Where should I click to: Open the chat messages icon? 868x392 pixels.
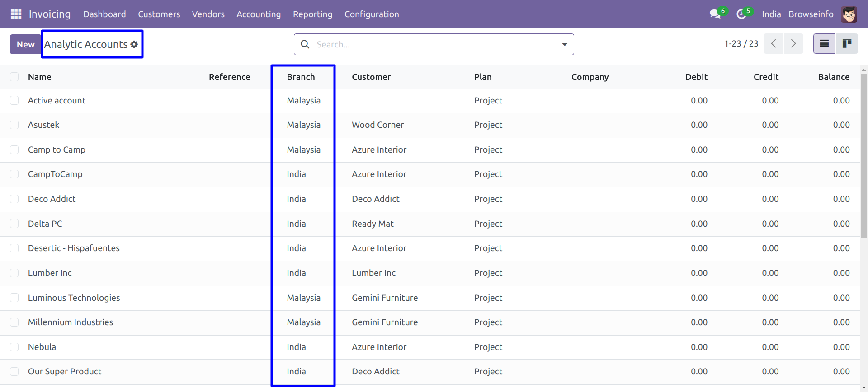[x=715, y=14]
